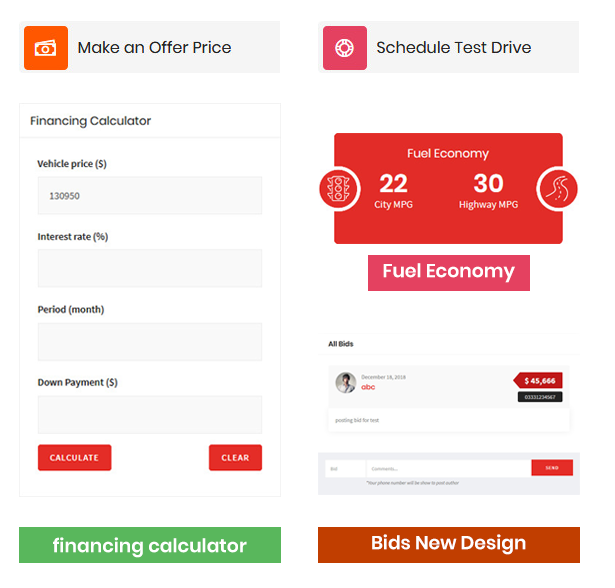
Task: Select the Down Payment input box
Action: 150,414
